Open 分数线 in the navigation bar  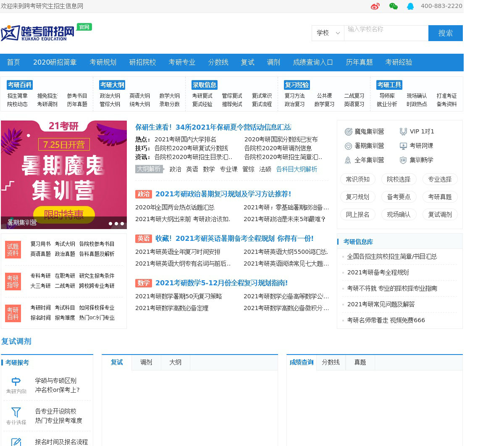[x=218, y=63]
